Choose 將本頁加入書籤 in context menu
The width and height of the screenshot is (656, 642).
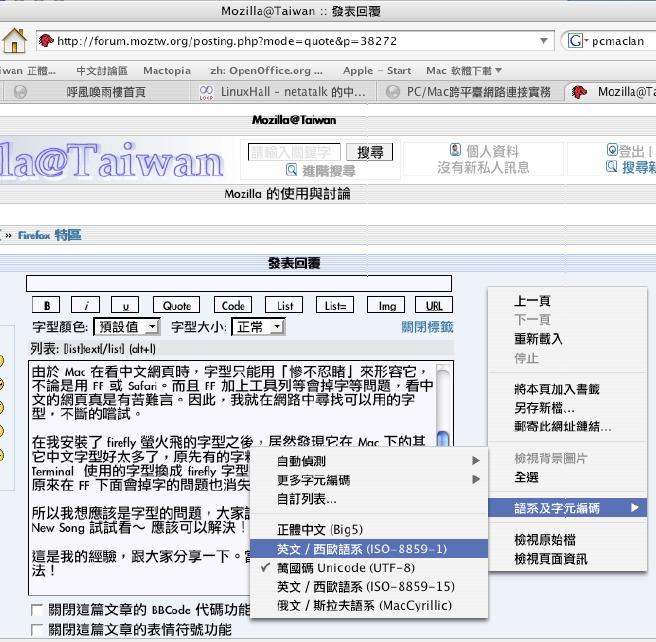tap(567, 389)
